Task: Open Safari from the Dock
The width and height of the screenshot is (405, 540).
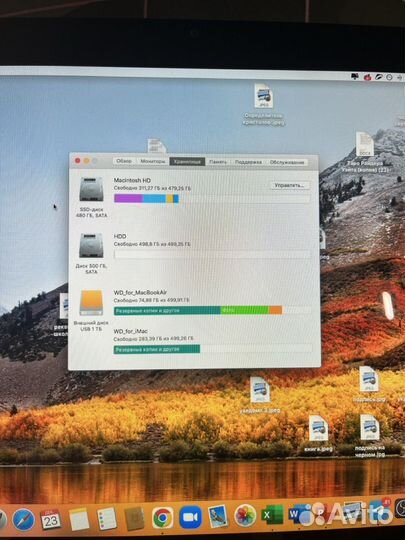Action: click(24, 519)
